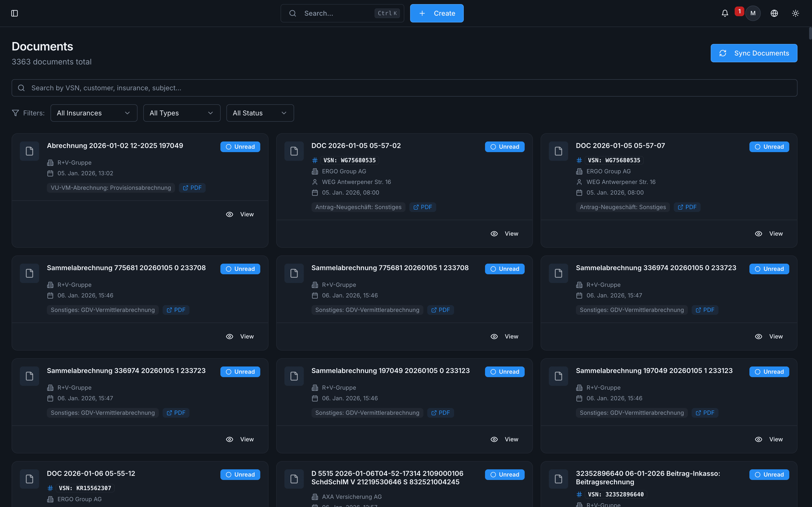Viewport: 812px width, 507px height.
Task: Click the Abrechnung 2026-01-02 document file icon
Action: click(29, 151)
